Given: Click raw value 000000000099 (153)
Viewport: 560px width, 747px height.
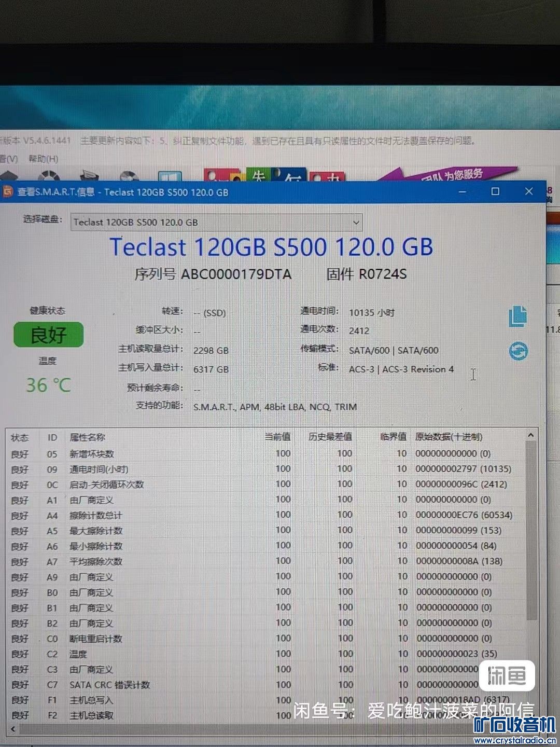Looking at the screenshot, I should [459, 530].
